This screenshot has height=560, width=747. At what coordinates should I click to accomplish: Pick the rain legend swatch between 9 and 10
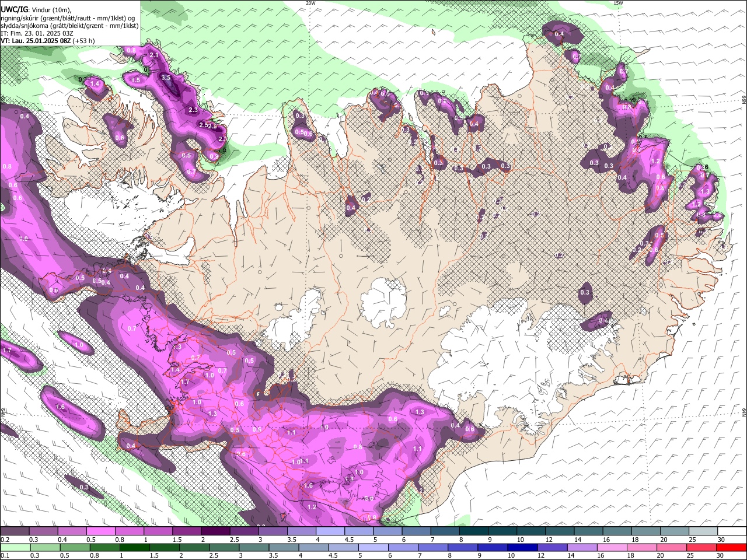[x=493, y=547]
